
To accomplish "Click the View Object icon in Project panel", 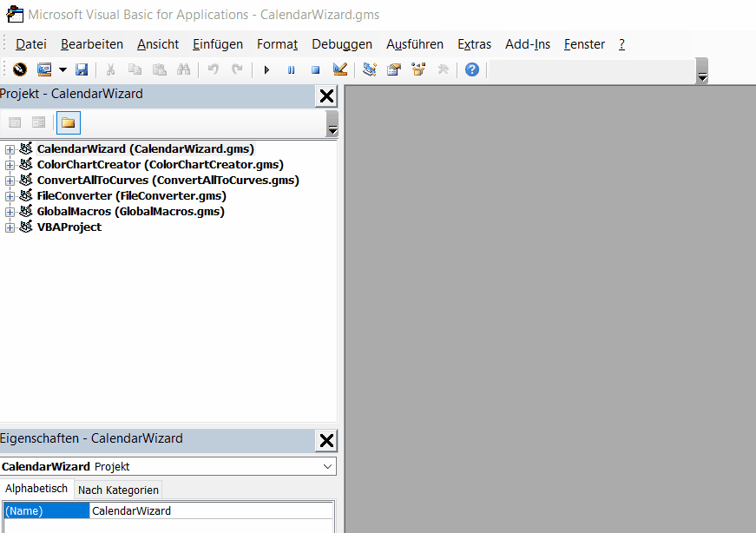I will point(38,122).
